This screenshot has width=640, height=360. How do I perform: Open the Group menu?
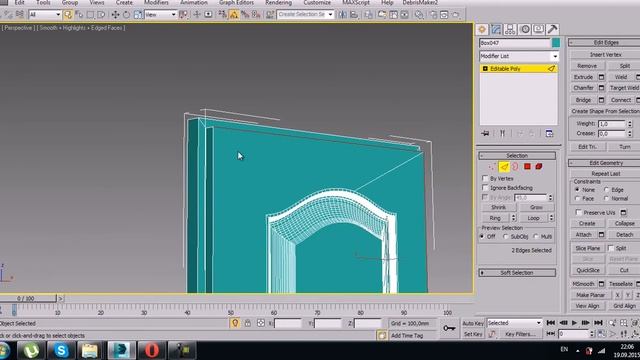(x=70, y=2)
